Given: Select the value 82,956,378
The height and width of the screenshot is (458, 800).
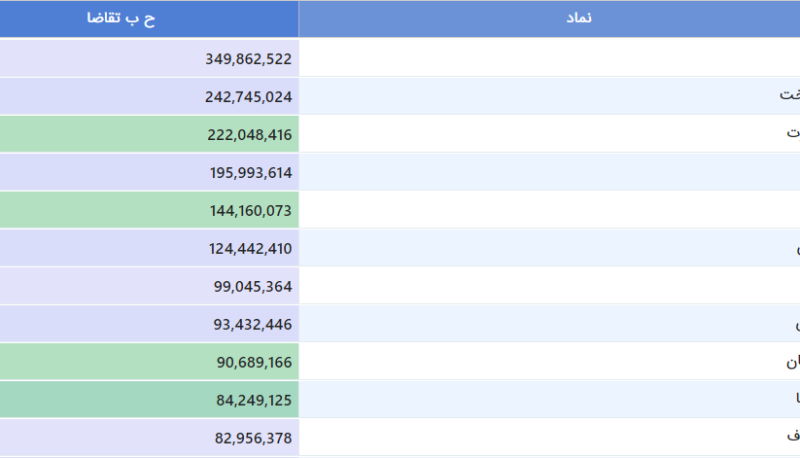Looking at the screenshot, I should click(x=253, y=438).
